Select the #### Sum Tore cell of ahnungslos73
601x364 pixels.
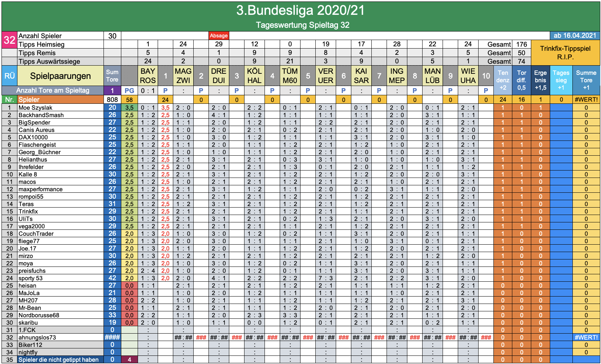tap(112, 337)
